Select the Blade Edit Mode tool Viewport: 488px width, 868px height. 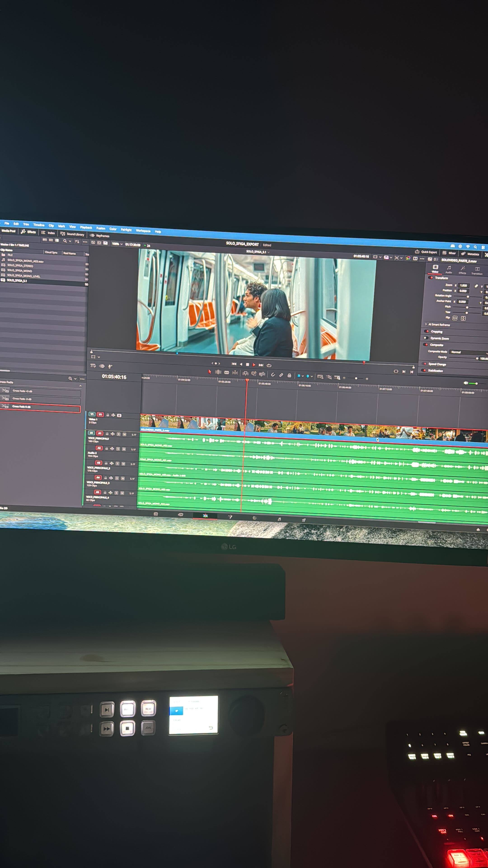tap(226, 372)
